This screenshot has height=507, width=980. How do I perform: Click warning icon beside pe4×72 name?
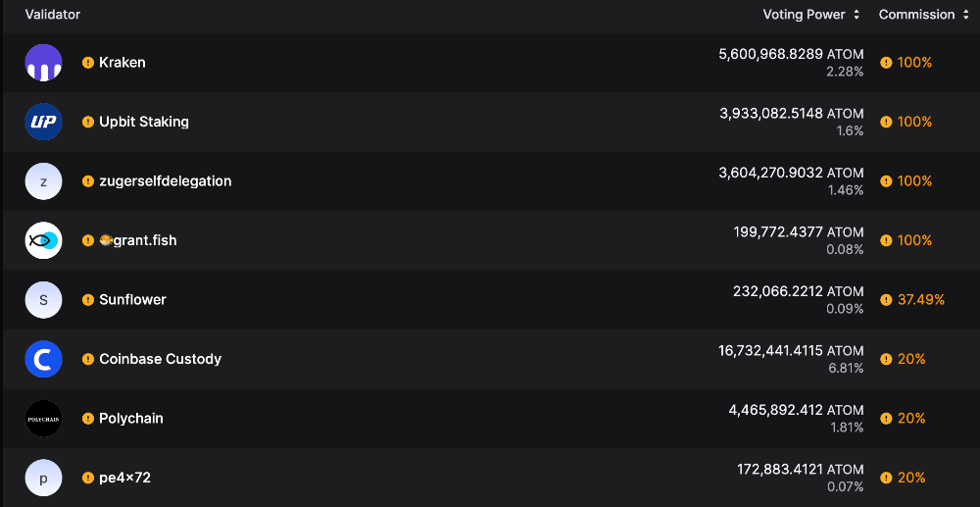[x=88, y=478]
